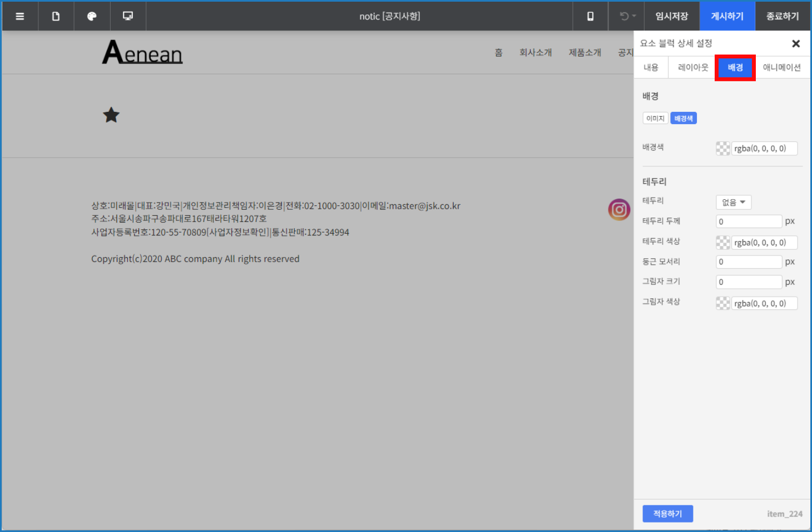Click the 적용하기 apply button

667,514
